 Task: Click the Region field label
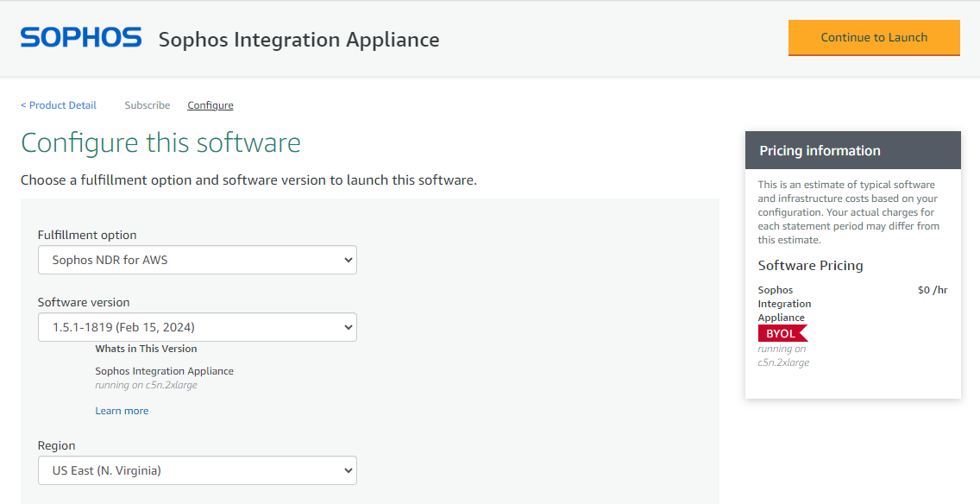point(56,445)
